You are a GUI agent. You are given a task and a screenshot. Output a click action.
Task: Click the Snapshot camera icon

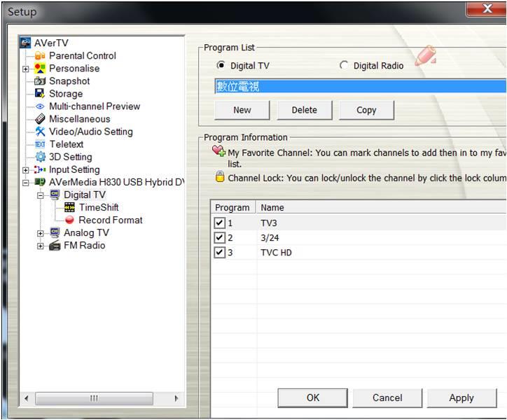click(40, 81)
